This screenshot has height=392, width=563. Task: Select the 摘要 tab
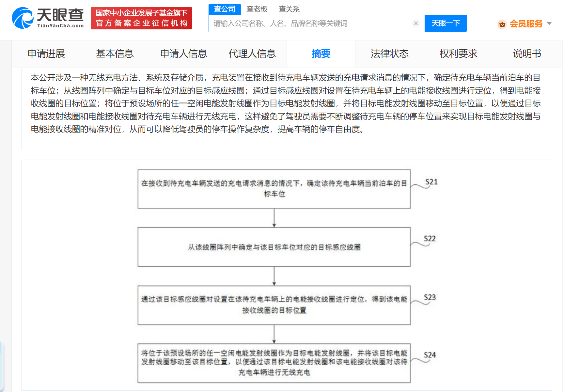point(321,54)
